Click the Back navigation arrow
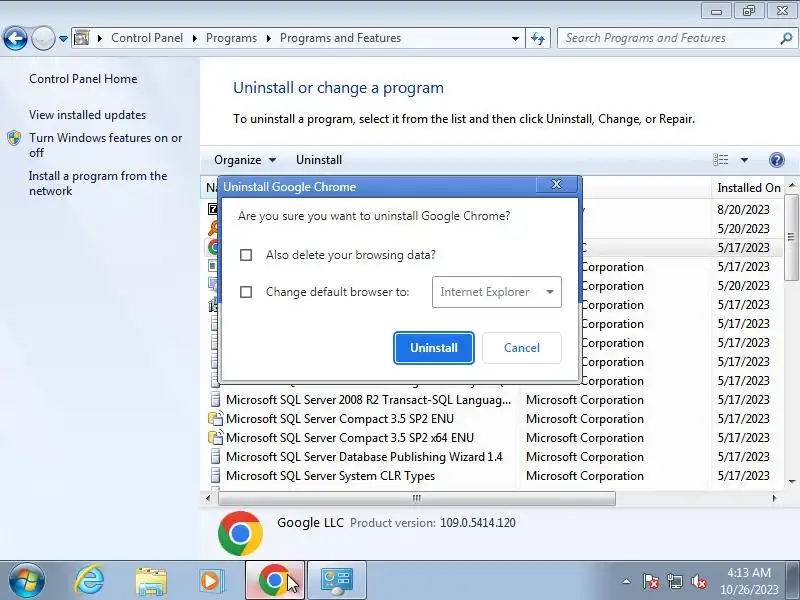 point(15,38)
